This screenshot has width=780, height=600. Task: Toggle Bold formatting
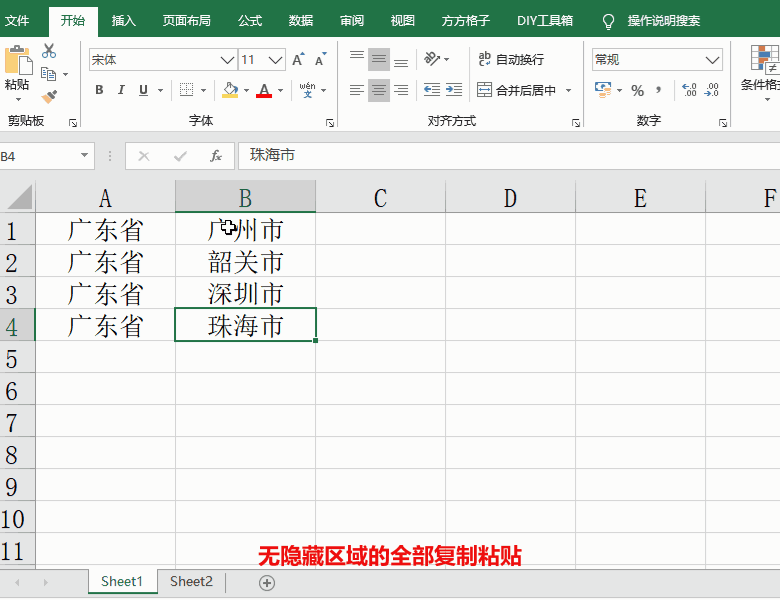point(99,90)
